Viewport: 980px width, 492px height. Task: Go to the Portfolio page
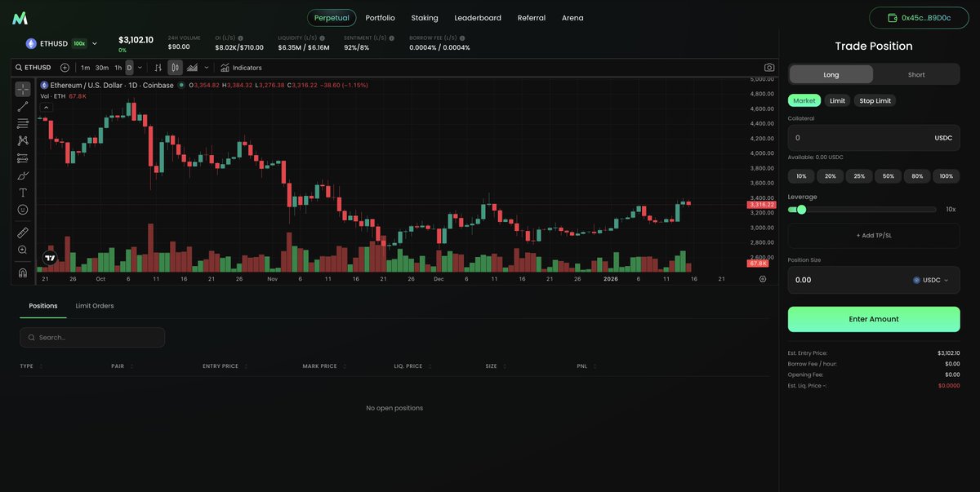tap(380, 18)
